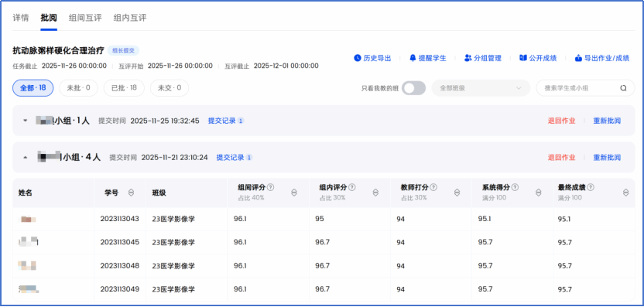Click the 教师打分 help question icon

click(x=433, y=187)
